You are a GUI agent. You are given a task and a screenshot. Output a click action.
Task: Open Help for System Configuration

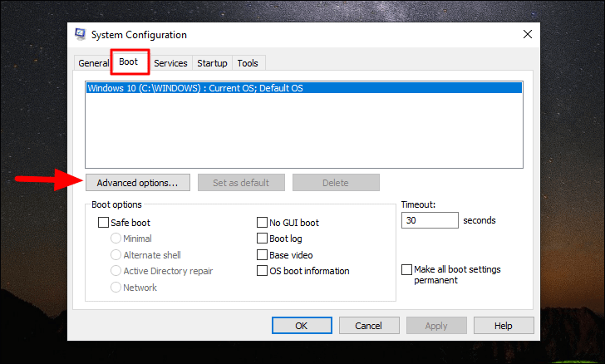(504, 326)
